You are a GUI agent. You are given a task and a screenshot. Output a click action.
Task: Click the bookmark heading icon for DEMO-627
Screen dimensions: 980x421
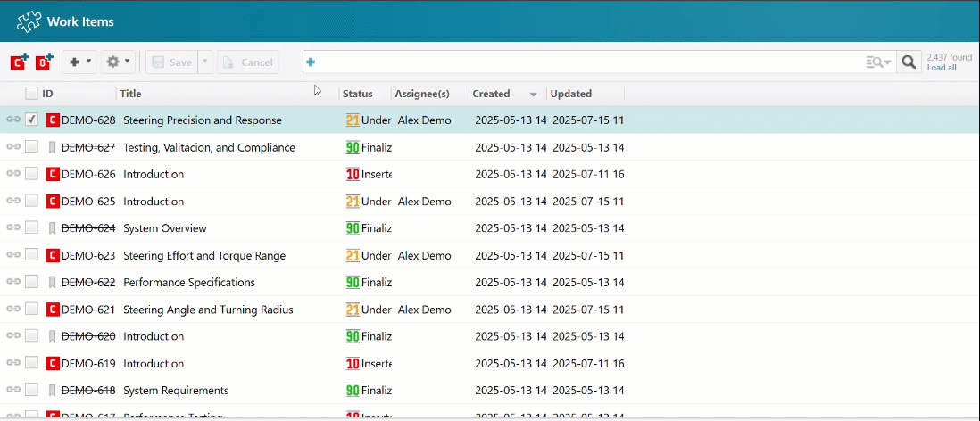tap(53, 147)
